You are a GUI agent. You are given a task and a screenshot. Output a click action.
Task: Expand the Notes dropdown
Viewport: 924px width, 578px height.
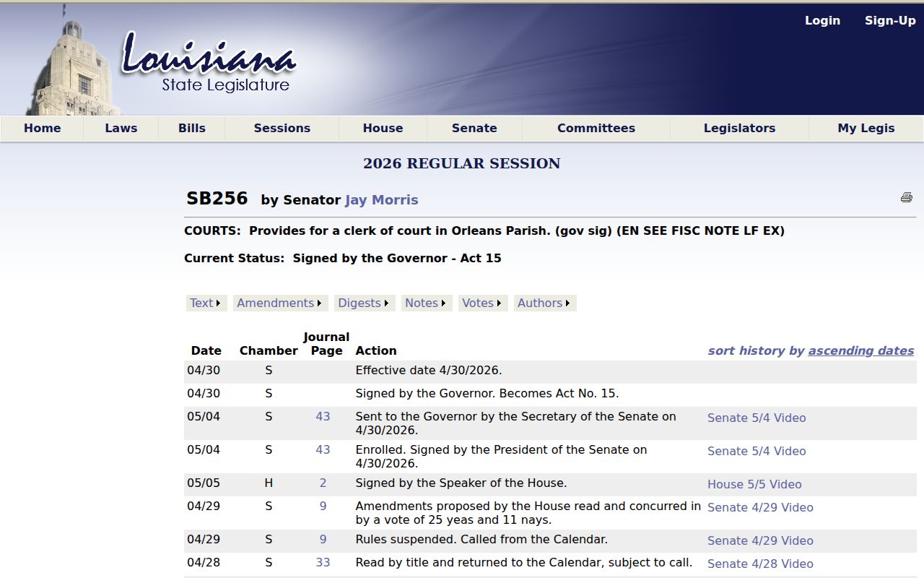tap(427, 303)
